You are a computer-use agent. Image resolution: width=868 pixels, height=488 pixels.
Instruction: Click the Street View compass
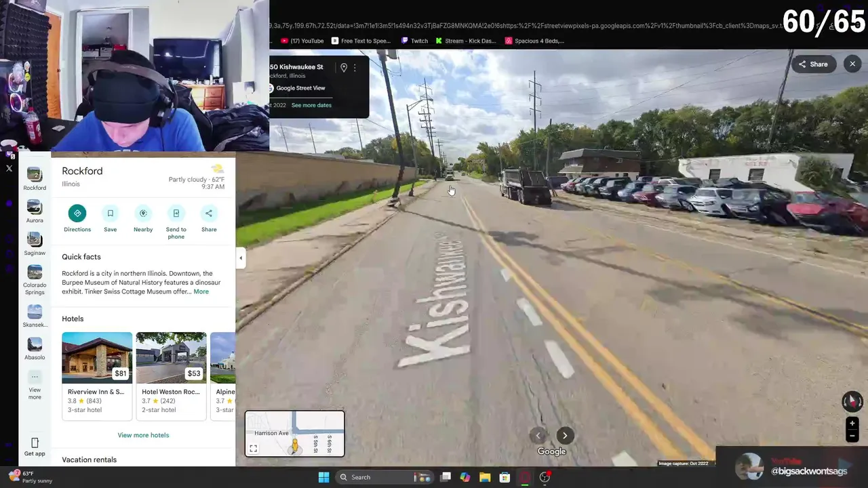852,401
